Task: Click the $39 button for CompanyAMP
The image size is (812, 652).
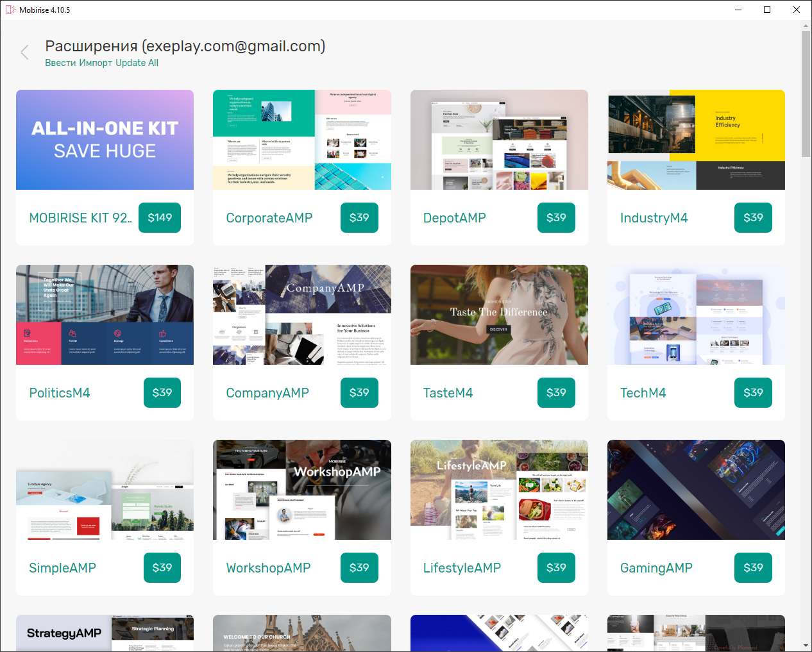Action: [x=359, y=392]
